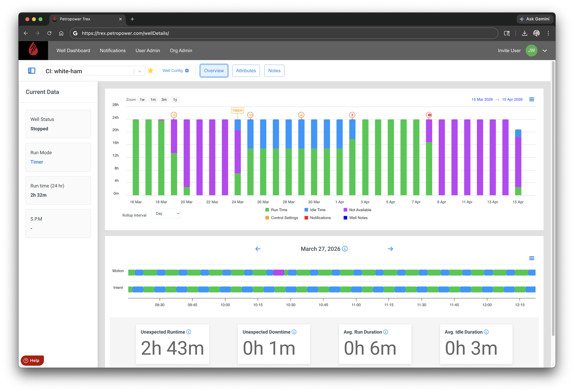Open Well Config gear settings

[187, 71]
